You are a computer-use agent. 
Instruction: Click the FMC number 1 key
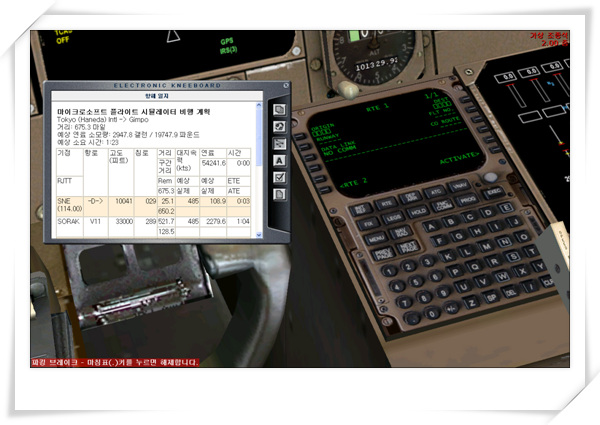click(389, 272)
